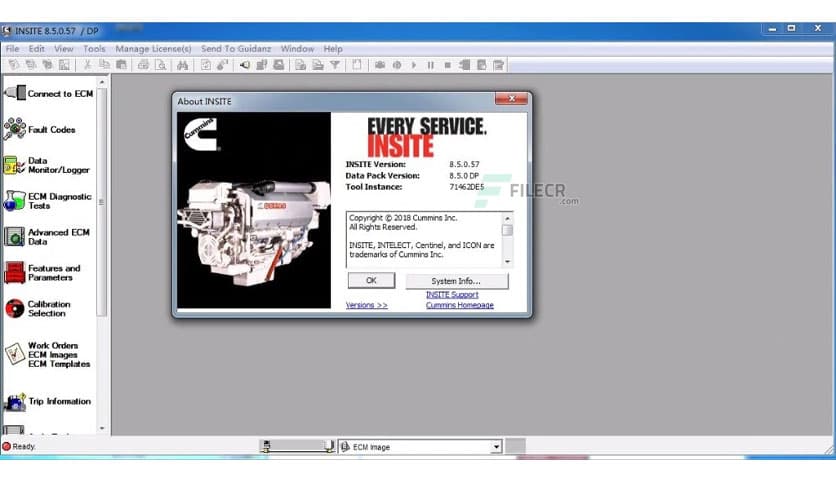Open the Manage License(s) menu
The width and height of the screenshot is (836, 484).
[x=153, y=49]
